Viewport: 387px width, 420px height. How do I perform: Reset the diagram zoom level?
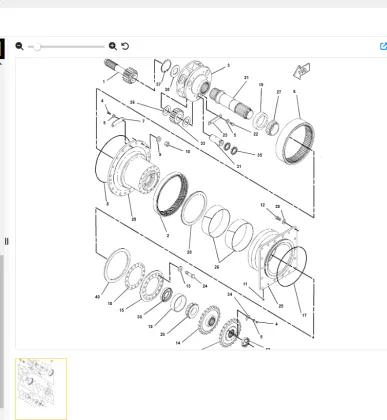pyautogui.click(x=125, y=46)
